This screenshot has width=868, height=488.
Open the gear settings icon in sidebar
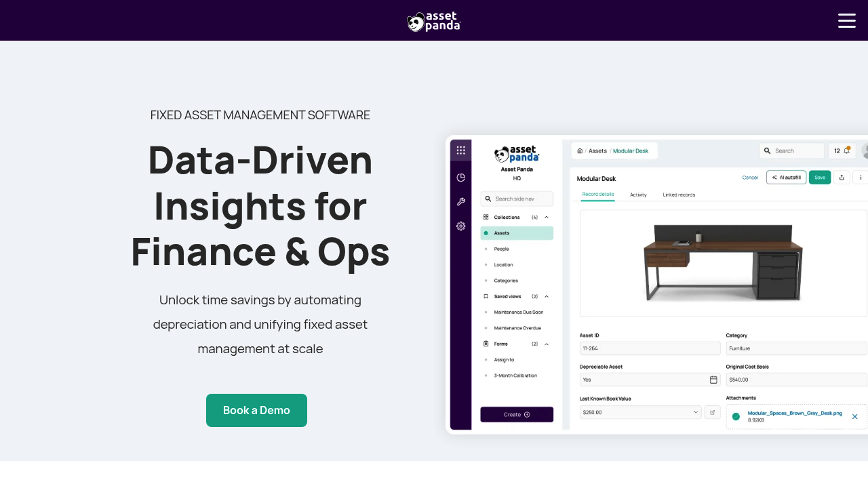tap(460, 226)
